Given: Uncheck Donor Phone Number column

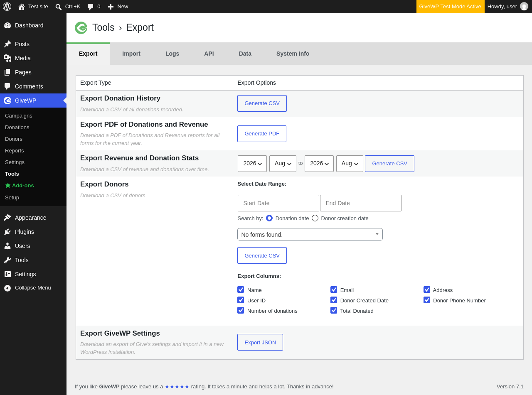Looking at the screenshot, I should [x=427, y=300].
